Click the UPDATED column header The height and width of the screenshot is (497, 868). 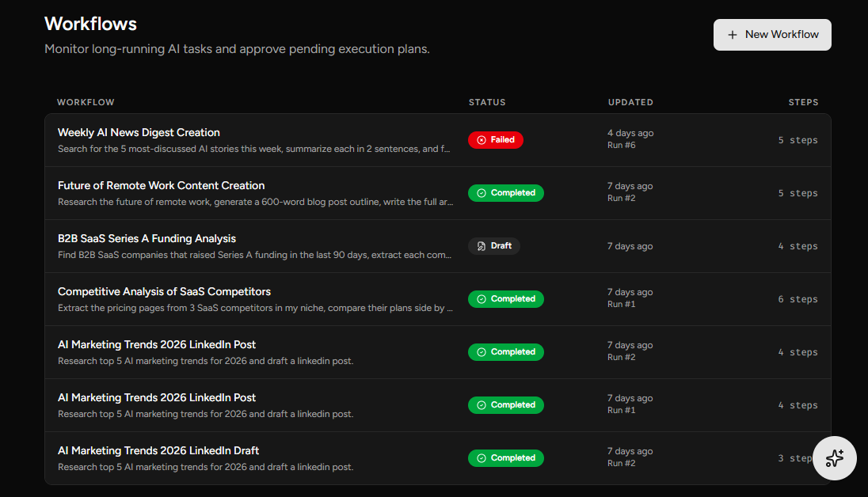click(630, 102)
